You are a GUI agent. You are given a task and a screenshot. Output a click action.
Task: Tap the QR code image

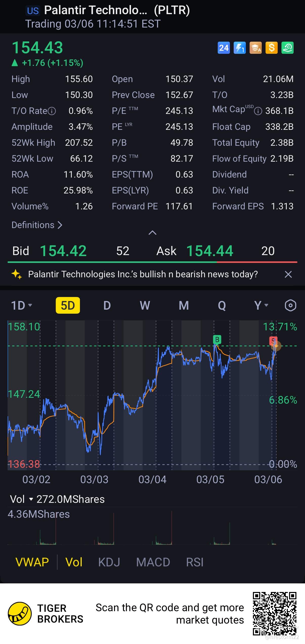tap(274, 614)
